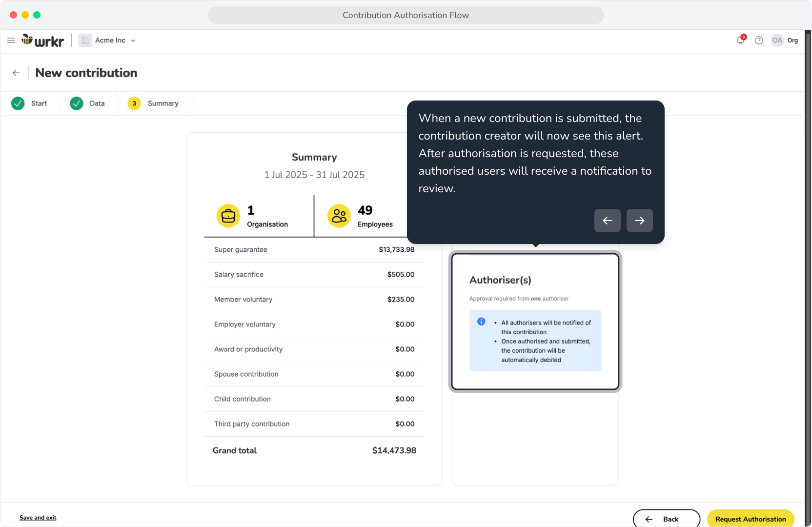The width and height of the screenshot is (812, 527).
Task: Go to the previous tooltip step
Action: tap(608, 221)
